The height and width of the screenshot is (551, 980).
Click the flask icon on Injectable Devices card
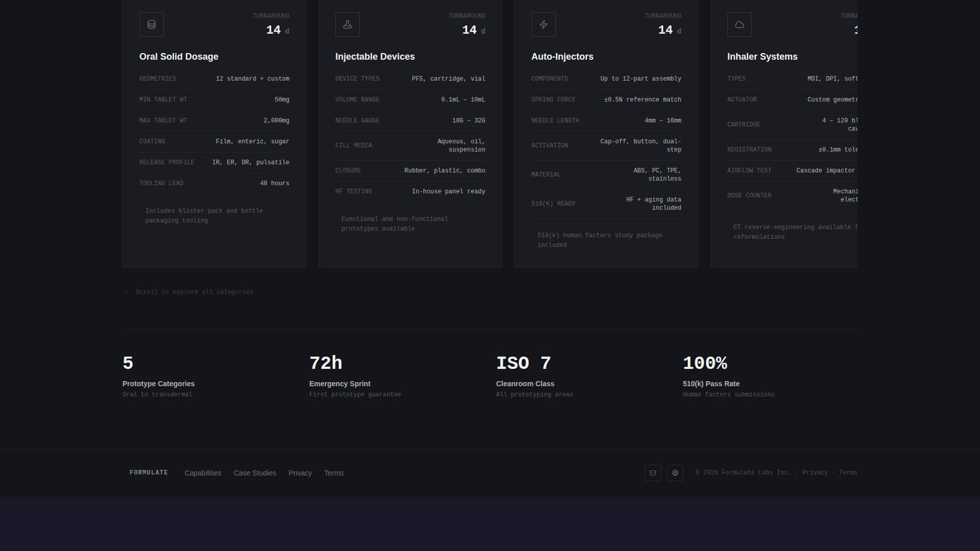pyautogui.click(x=348, y=24)
